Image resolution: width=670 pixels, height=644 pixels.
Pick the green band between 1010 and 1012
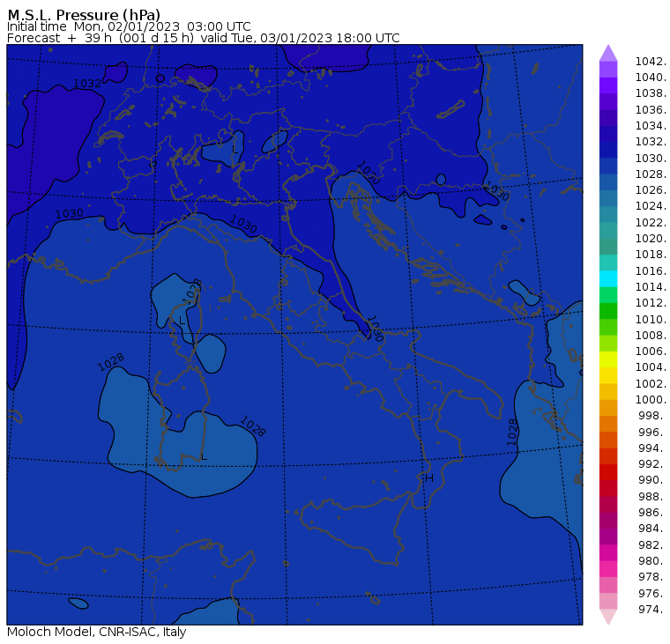pos(608,311)
